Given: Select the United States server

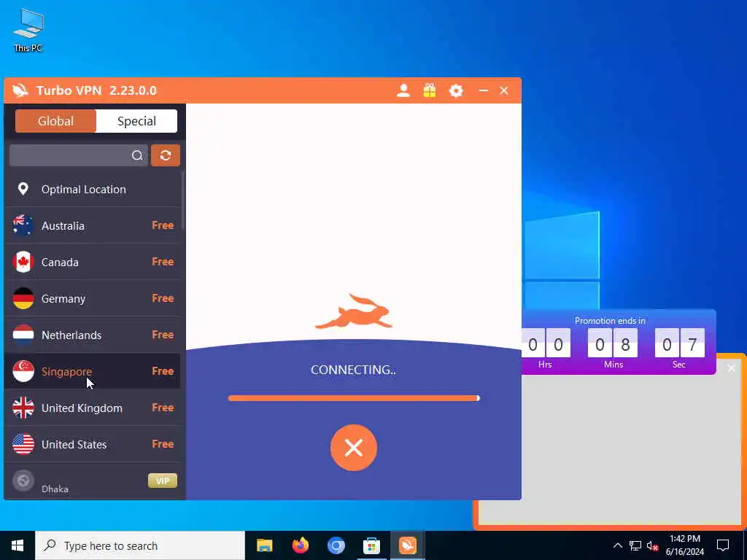Looking at the screenshot, I should [93, 444].
